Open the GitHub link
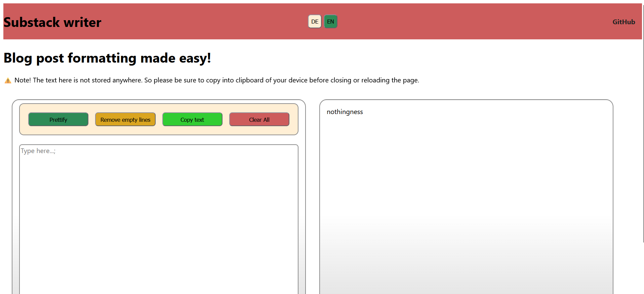Screen dimensions: 644x294 pos(623,22)
